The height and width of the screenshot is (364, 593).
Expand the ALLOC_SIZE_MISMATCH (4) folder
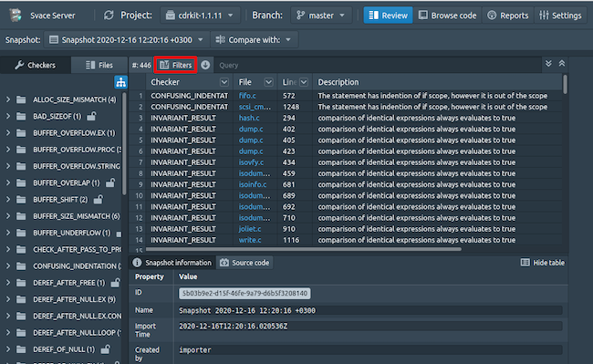[8, 99]
